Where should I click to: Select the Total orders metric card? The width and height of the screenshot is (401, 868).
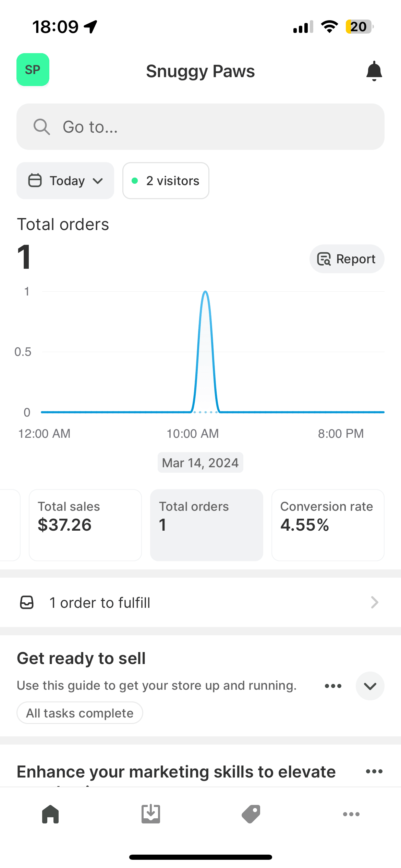coord(206,525)
